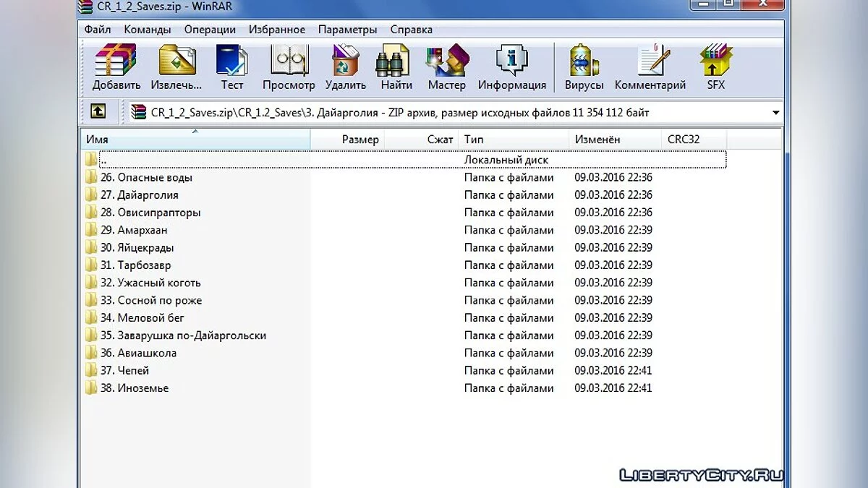Open the Избранное menu
The image size is (868, 488).
(x=277, y=30)
